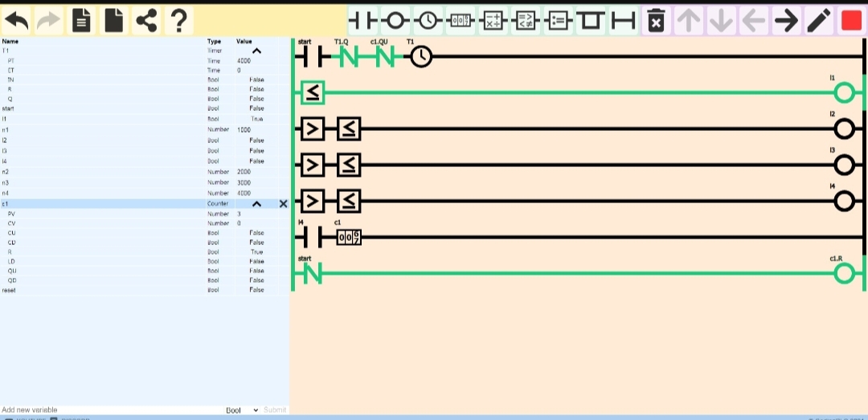
Task: Insert a coil element from toolbar
Action: click(x=395, y=21)
